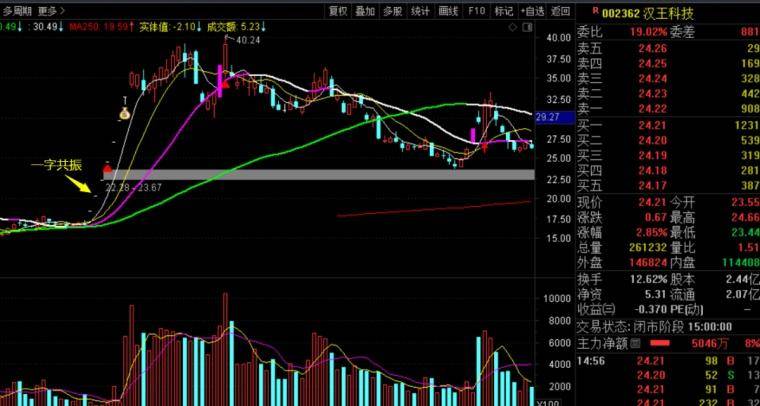The image size is (760, 406).
Task: Expand the 更多 > period menu
Action: pyautogui.click(x=51, y=11)
